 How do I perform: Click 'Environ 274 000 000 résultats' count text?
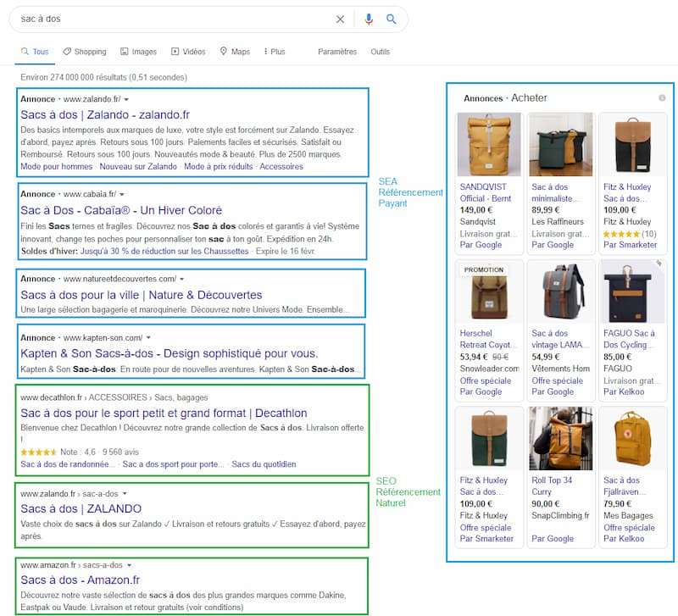click(x=103, y=77)
